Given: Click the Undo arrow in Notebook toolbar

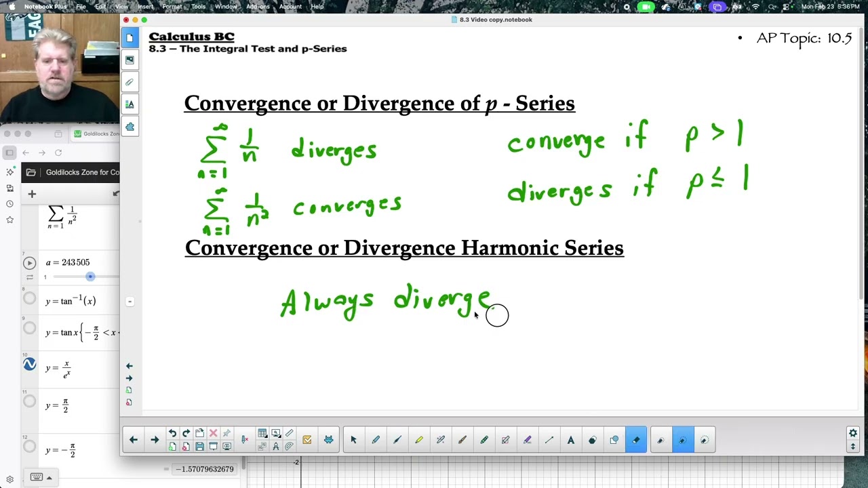Looking at the screenshot, I should pos(172,434).
